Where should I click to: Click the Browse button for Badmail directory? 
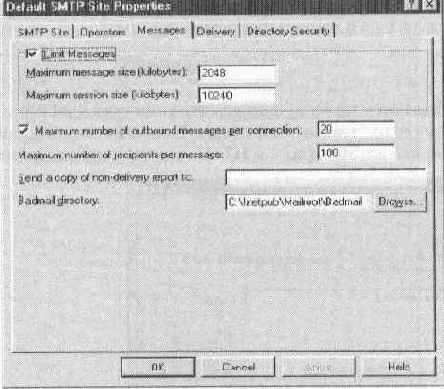[400, 202]
